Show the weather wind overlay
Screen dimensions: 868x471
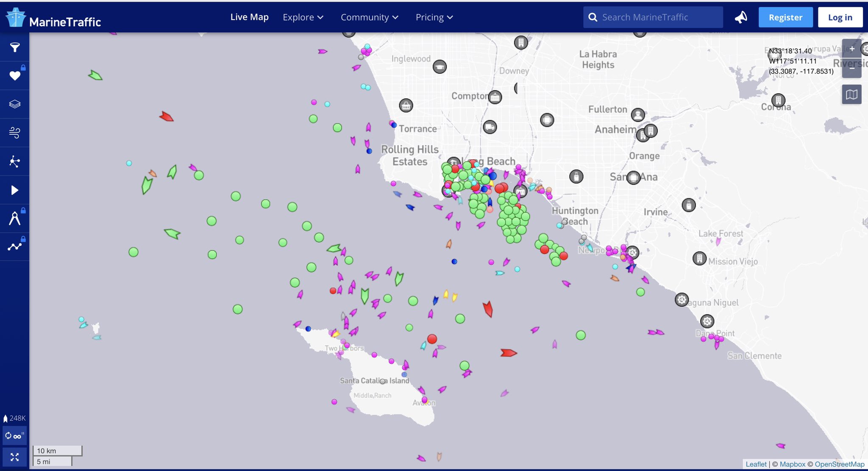point(14,132)
